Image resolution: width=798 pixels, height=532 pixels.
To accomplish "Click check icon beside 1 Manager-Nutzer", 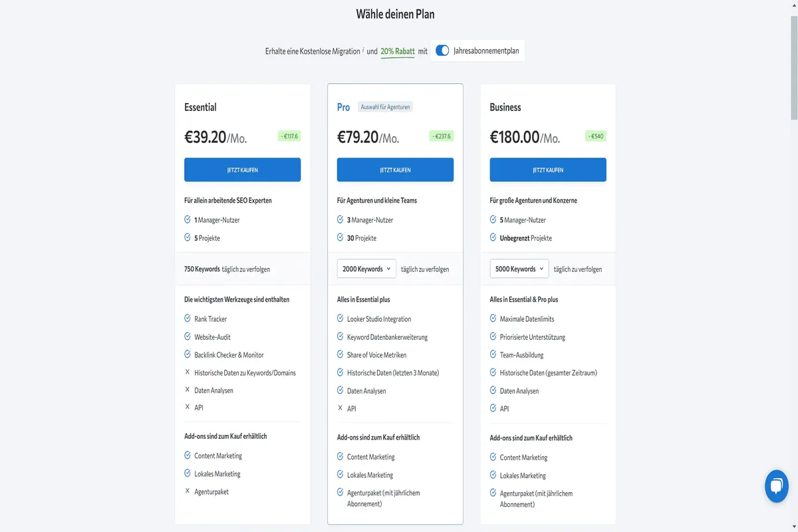I will (x=188, y=219).
